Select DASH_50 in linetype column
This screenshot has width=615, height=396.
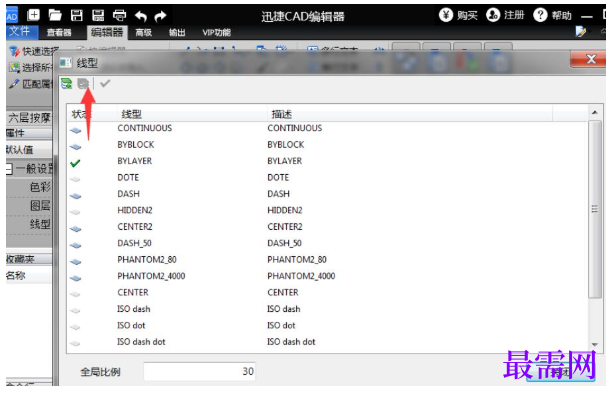pos(134,243)
